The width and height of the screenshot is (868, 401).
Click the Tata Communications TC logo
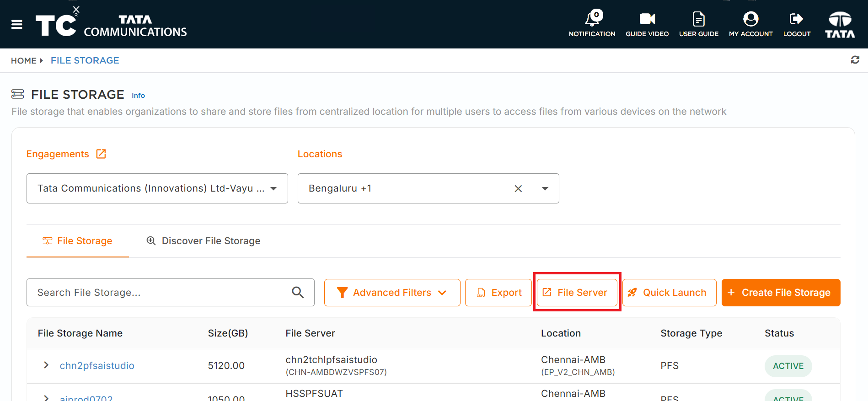tap(111, 23)
